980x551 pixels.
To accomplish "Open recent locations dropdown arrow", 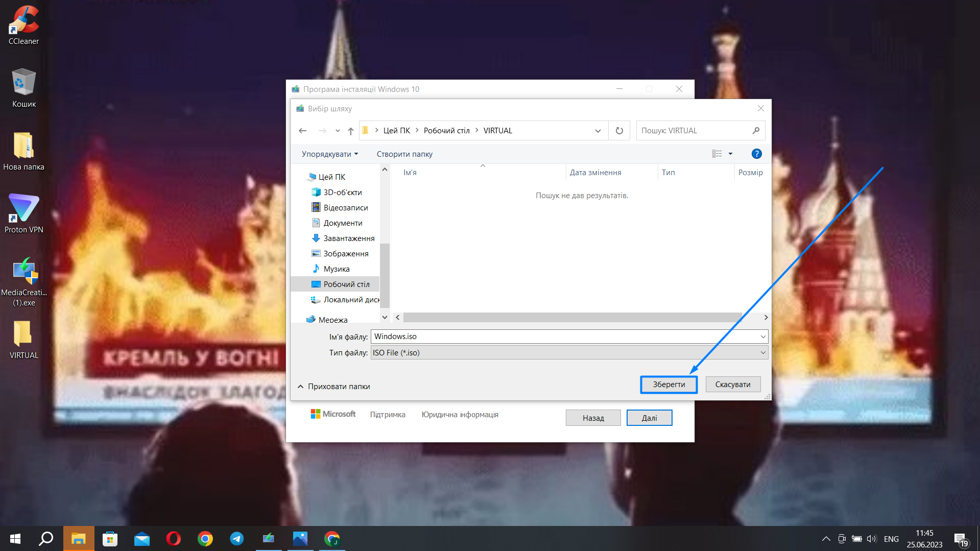I will [338, 131].
